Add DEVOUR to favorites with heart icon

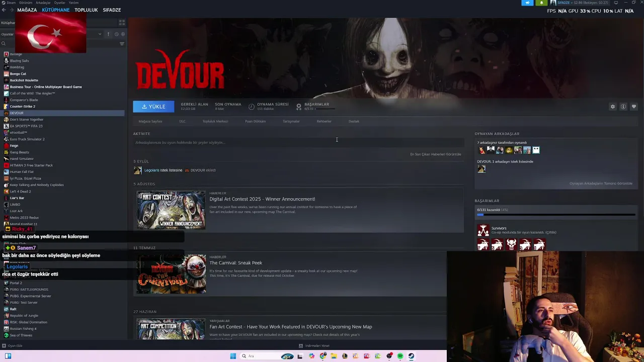(x=634, y=107)
